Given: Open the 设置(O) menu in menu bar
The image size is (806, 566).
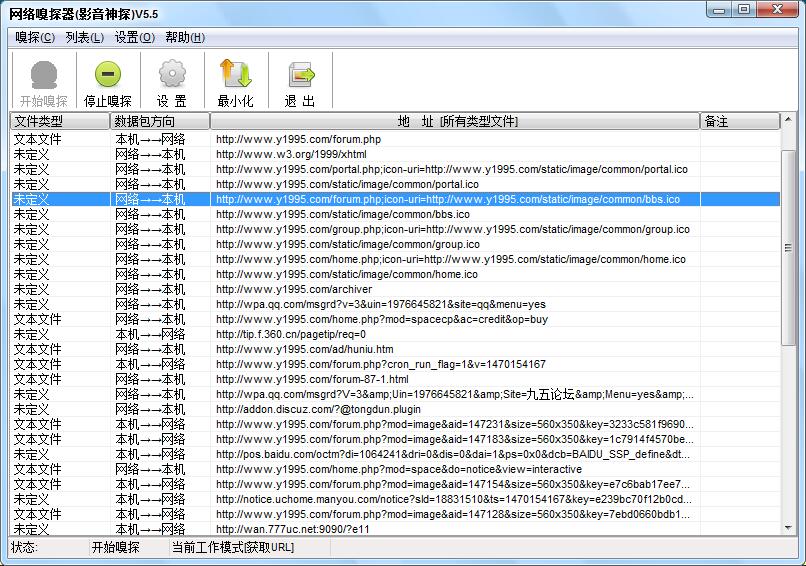Looking at the screenshot, I should tap(134, 37).
